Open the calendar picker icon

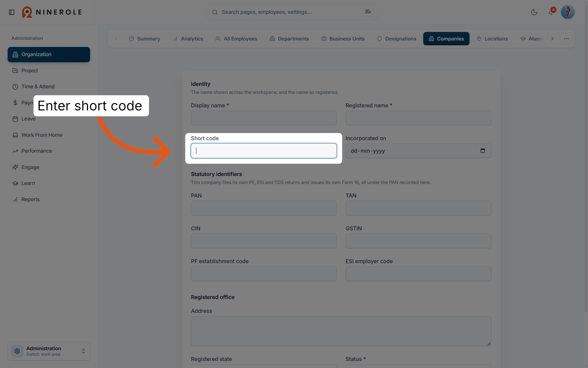point(483,151)
